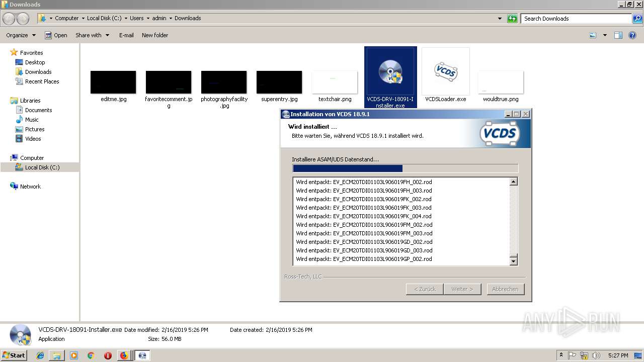Open the Documents library
This screenshot has width=644, height=362.
click(x=38, y=110)
